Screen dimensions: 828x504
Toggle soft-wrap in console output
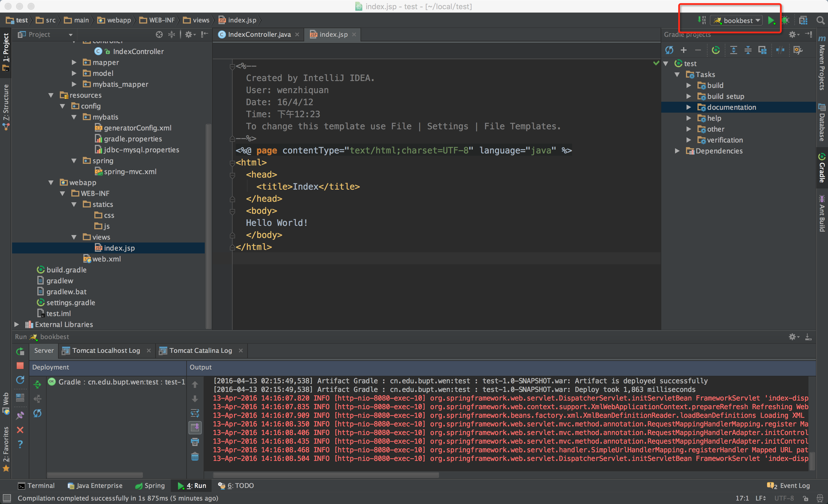pos(195,413)
